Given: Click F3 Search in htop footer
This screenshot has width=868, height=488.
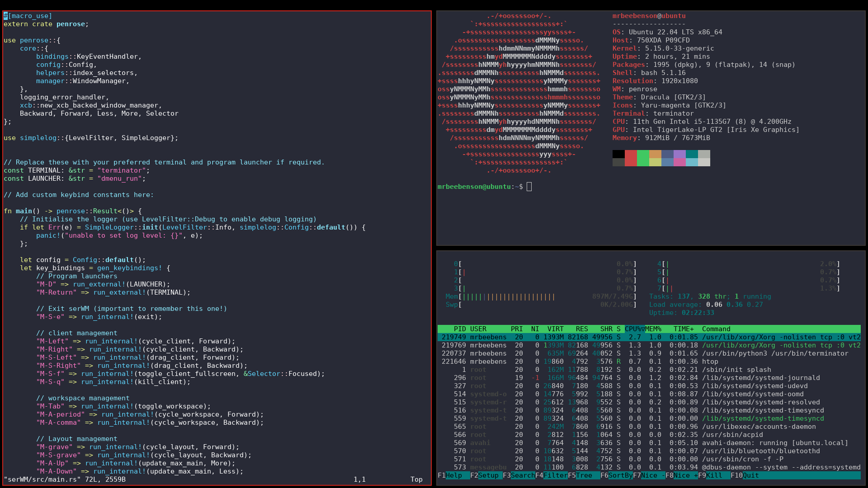Looking at the screenshot, I should (522, 475).
